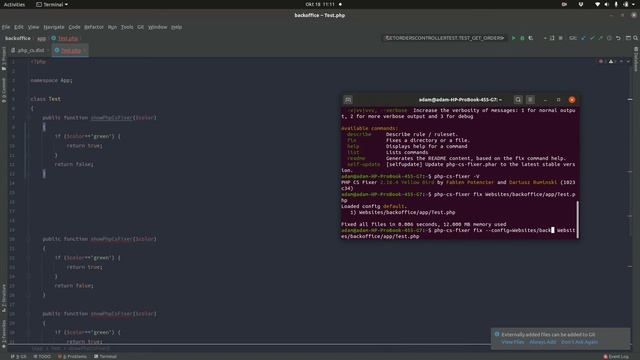Open the run anything window icon
The height and width of the screenshot is (360, 640).
coord(628,38)
